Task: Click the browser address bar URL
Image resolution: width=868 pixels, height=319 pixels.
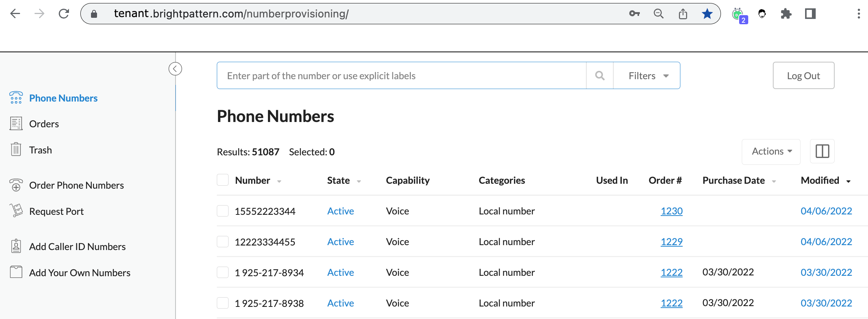Action: coord(231,14)
